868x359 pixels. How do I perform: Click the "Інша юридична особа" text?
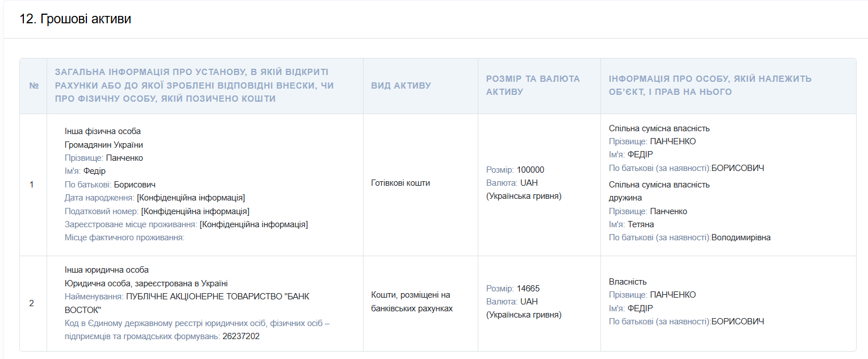click(107, 270)
